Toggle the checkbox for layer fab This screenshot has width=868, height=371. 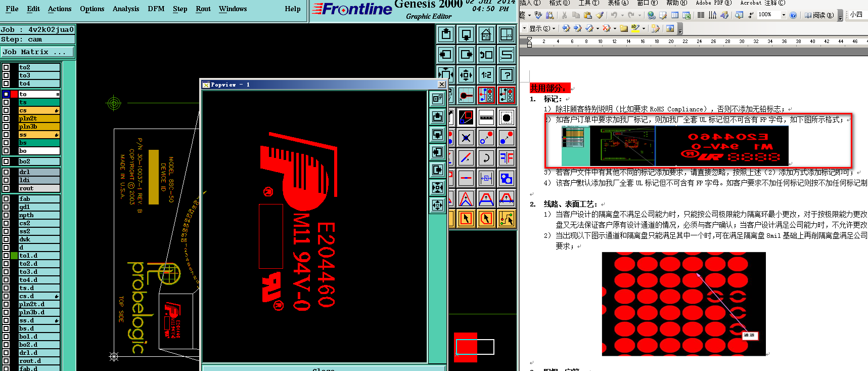[6, 199]
